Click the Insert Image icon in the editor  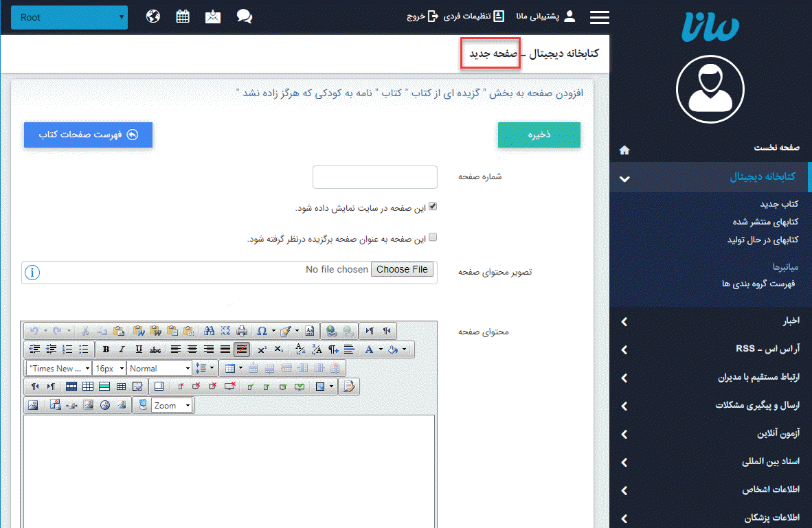point(32,405)
